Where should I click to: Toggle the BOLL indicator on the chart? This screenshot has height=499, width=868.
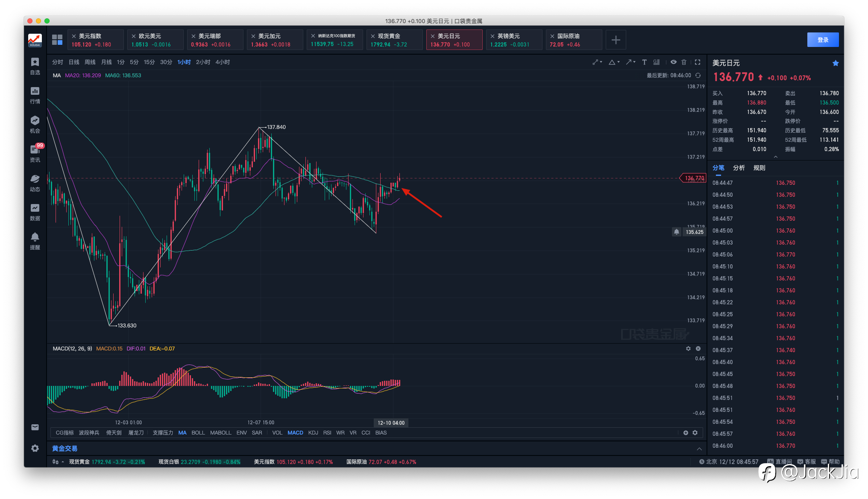(x=198, y=433)
